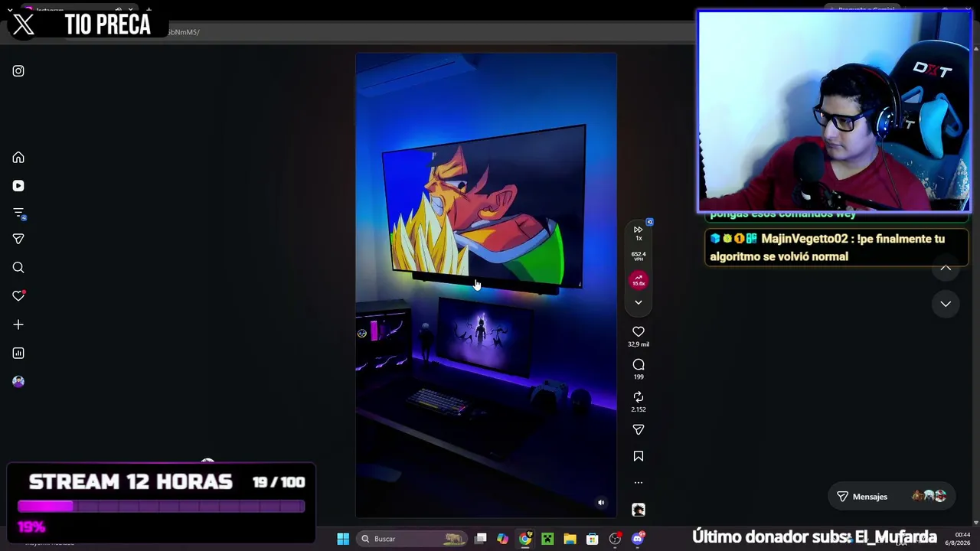Go to Instagram Home feed
Screen dimensions: 980x551
[18, 158]
